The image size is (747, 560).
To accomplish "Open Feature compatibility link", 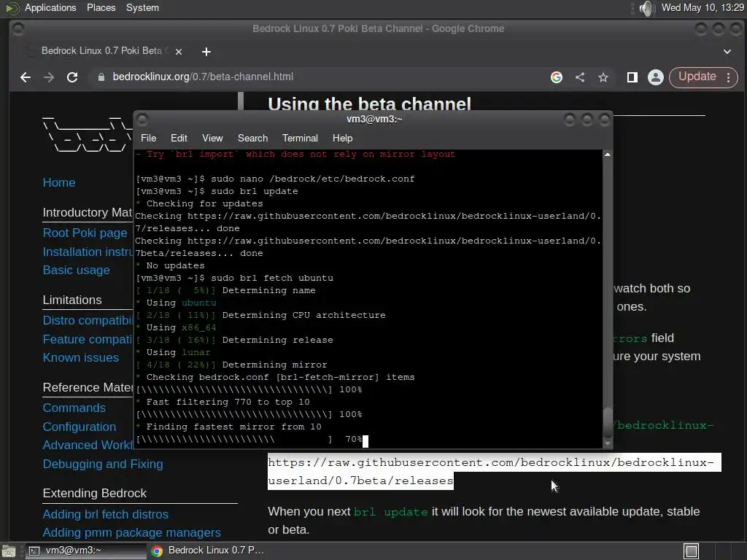I will [x=88, y=339].
